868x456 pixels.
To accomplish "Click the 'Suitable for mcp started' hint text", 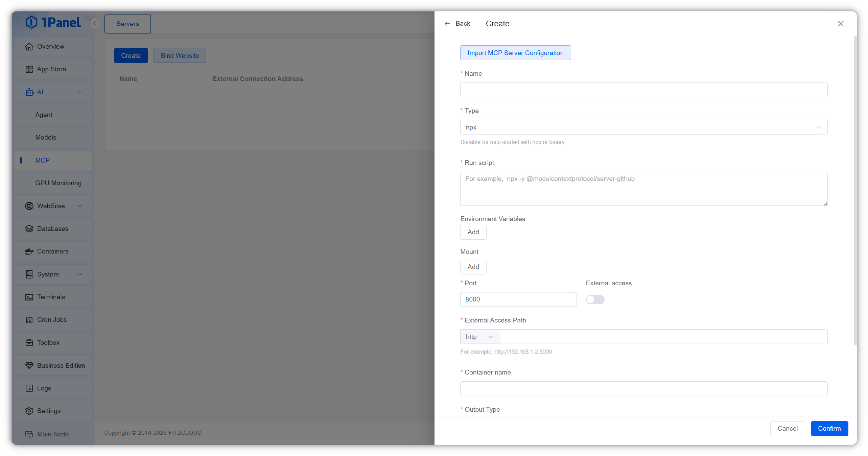I will click(x=512, y=142).
